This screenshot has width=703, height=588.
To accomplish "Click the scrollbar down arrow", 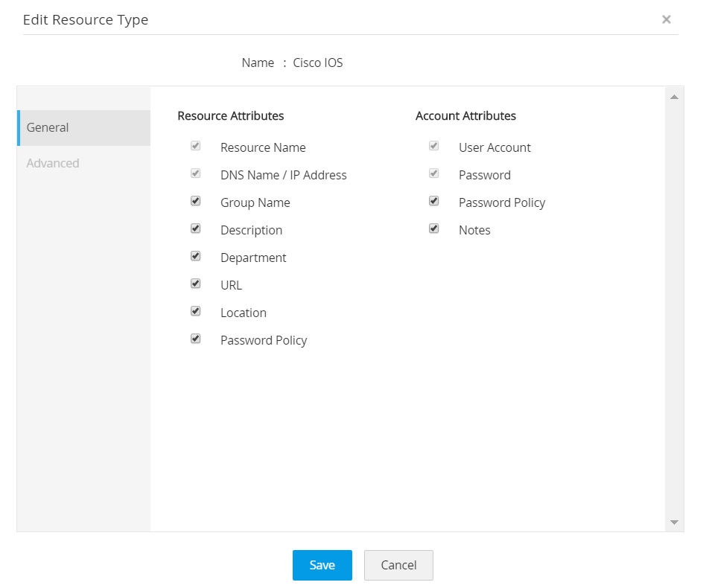I will pos(674,522).
